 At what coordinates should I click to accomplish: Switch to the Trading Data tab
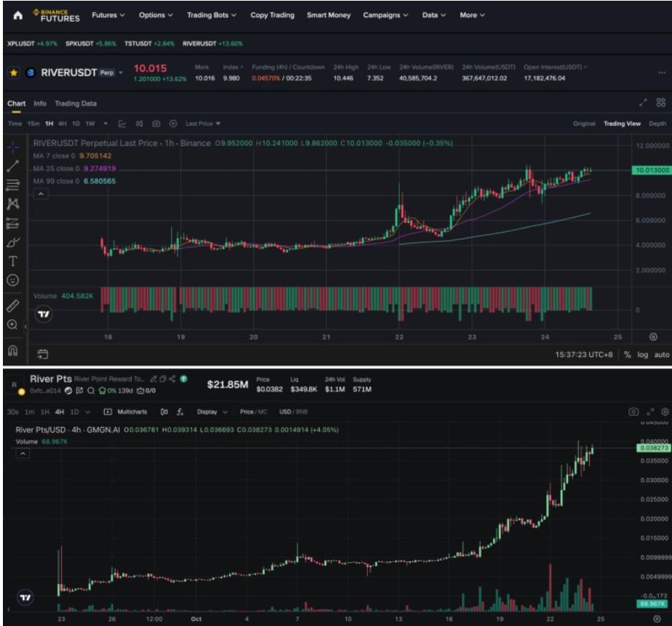point(76,104)
